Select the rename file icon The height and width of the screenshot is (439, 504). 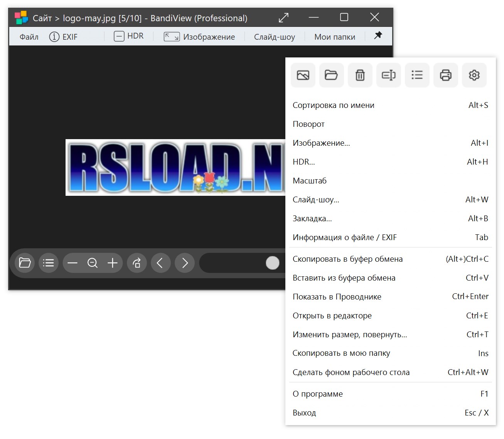pyautogui.click(x=388, y=75)
